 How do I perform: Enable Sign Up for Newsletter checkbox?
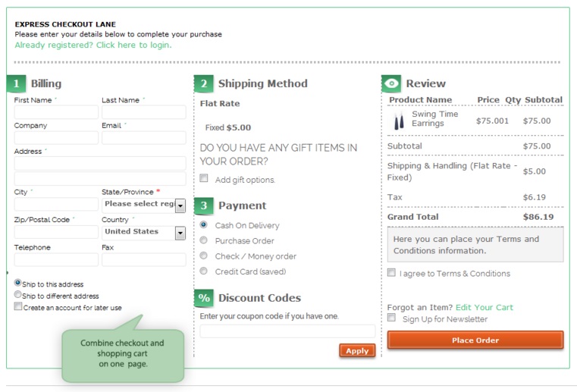click(x=391, y=318)
